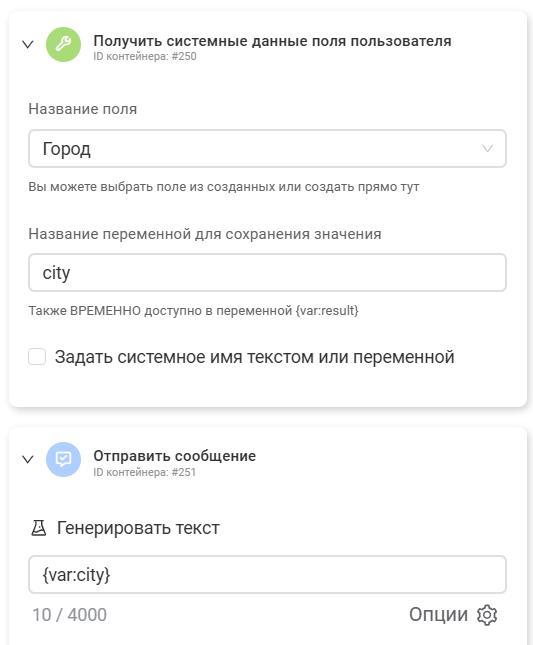Collapse the Отправить сообщение block chevron
Screen dimensions: 533x645
28,459
